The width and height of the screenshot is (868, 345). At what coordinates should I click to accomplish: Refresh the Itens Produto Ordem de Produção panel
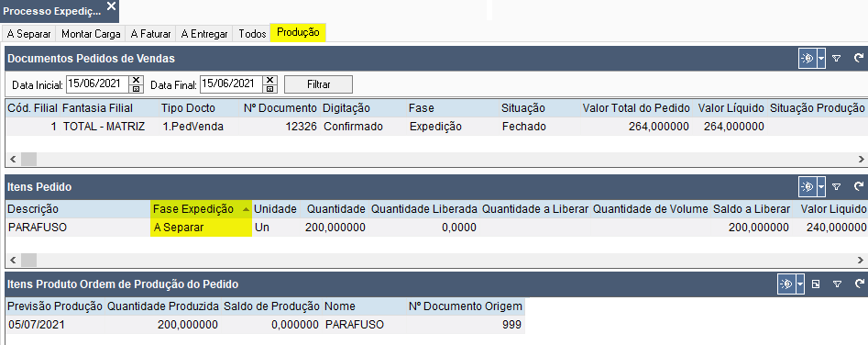coord(859,284)
